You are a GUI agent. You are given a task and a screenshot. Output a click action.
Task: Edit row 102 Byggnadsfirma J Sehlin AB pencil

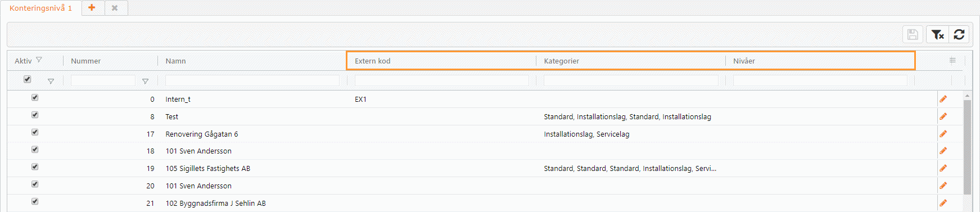click(943, 203)
